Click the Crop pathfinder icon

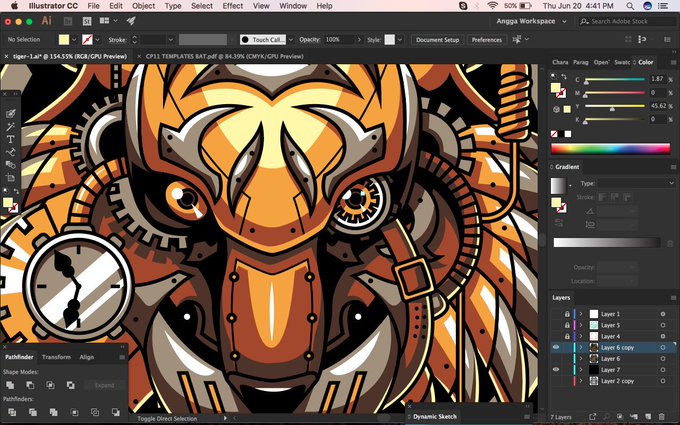click(x=74, y=412)
